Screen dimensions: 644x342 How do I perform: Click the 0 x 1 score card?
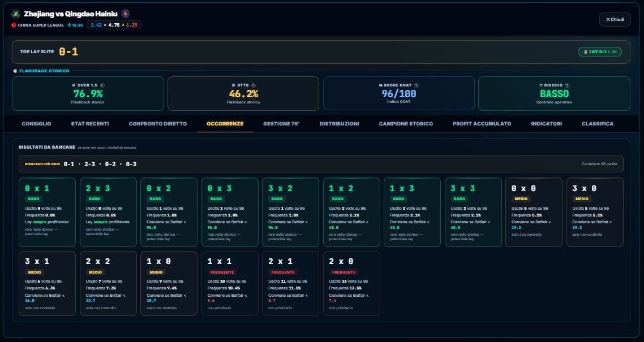tap(47, 213)
